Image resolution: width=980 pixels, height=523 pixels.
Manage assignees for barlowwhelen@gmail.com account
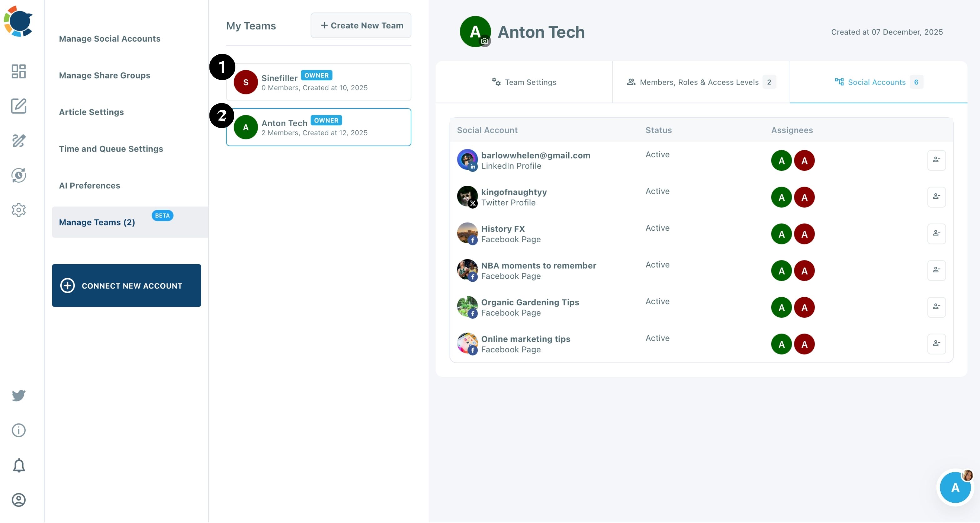(936, 160)
